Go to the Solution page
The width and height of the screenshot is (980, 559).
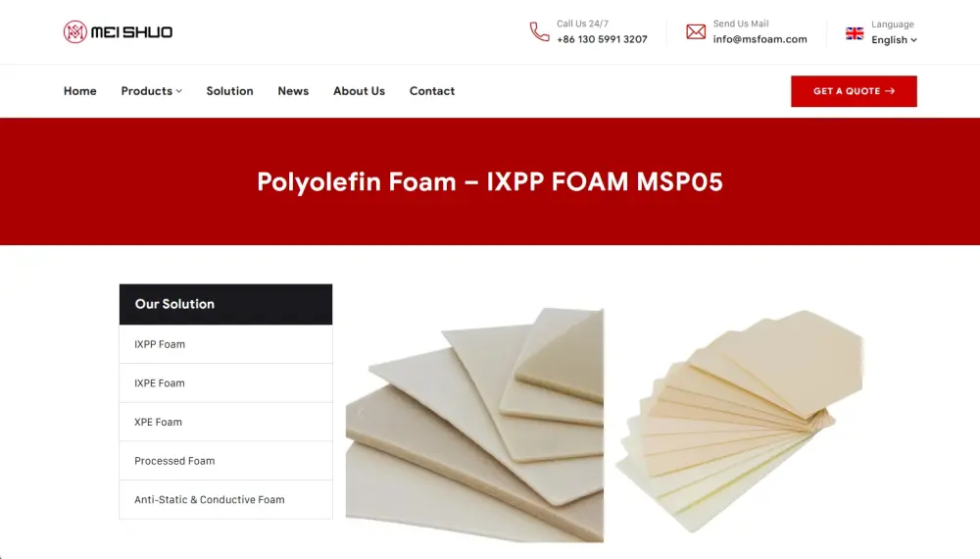click(x=229, y=91)
